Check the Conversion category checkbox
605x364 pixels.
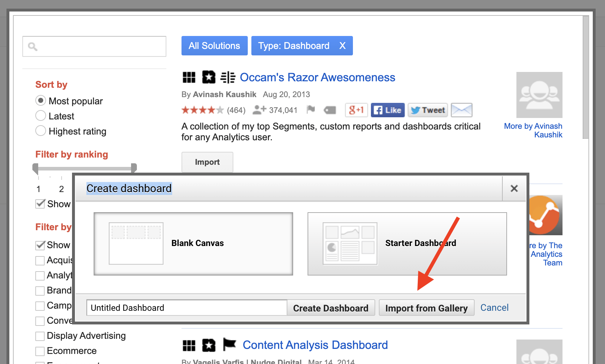[x=40, y=321]
